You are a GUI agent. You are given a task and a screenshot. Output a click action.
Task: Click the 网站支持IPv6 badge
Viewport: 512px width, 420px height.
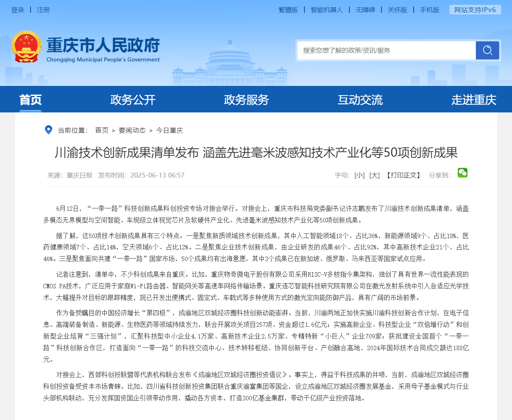click(x=475, y=10)
